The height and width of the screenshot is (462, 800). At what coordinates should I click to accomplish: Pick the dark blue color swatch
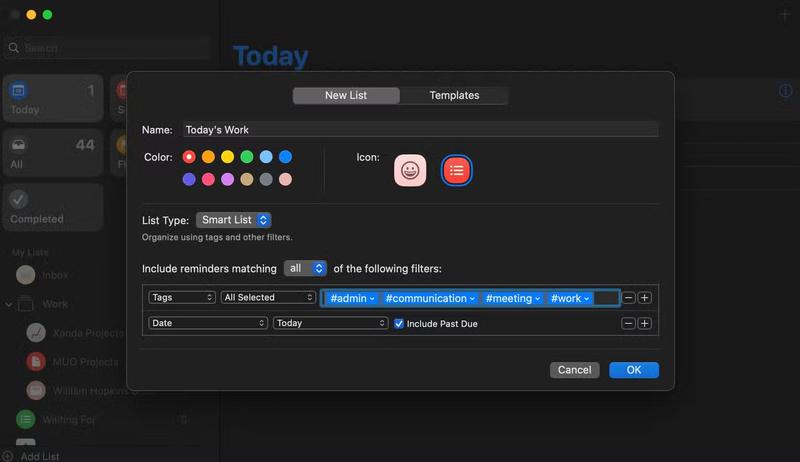[x=285, y=157]
